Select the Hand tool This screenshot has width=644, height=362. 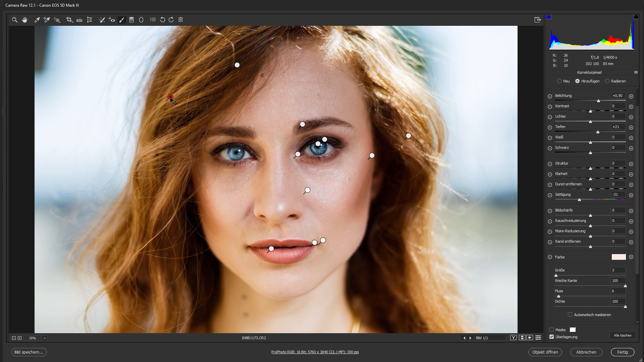pos(24,20)
